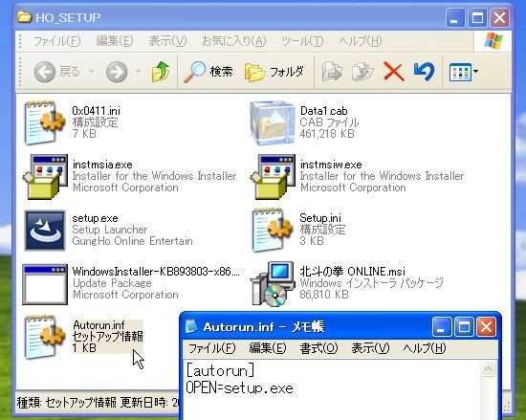The image size is (526, 420).
Task: Expand the Forward history dropdown arrow
Action: [138, 72]
